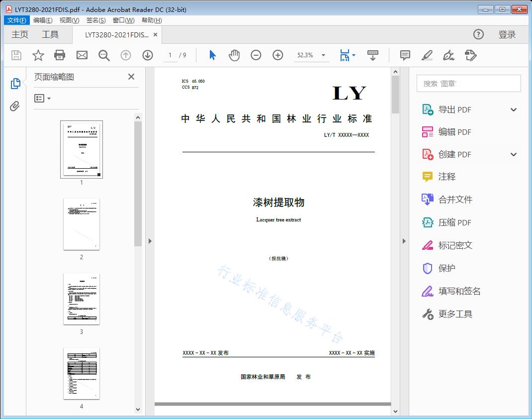Select the page 3 thumbnail
This screenshot has height=419, width=532.
[81, 299]
